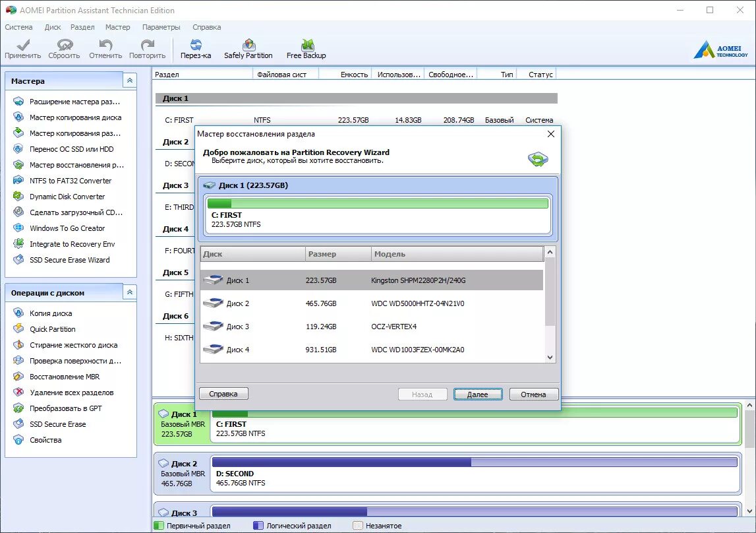The width and height of the screenshot is (756, 533).
Task: Launch Расширение мастера раздела wizard
Action: click(x=67, y=102)
